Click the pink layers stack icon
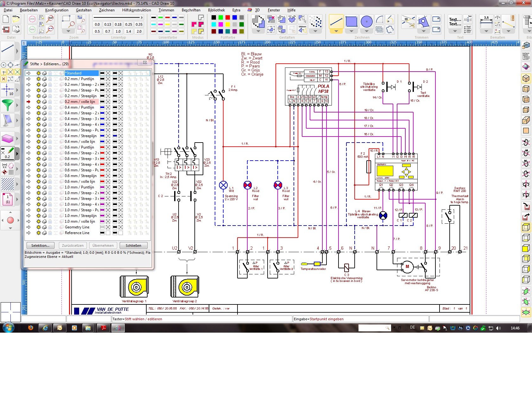This screenshot has height=415, width=532. 8,138
